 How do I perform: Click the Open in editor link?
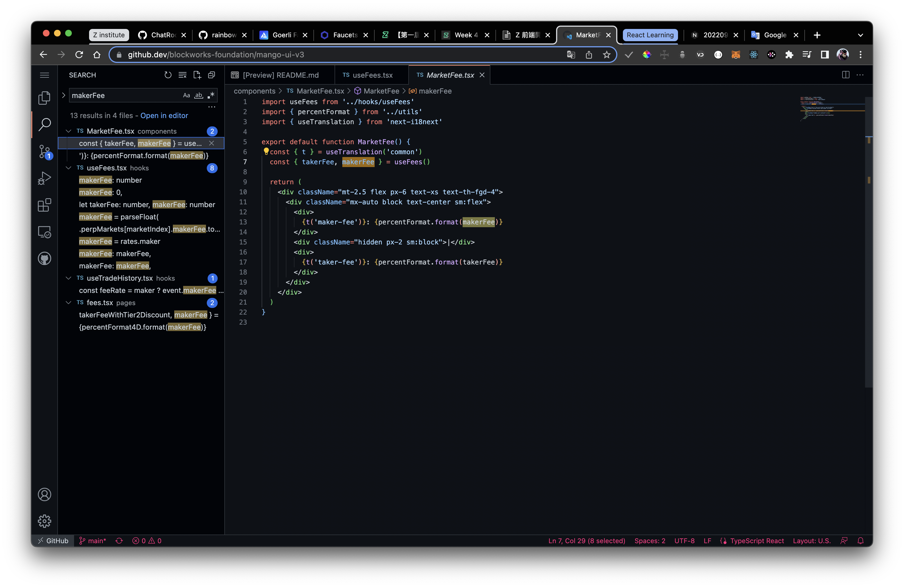pyautogui.click(x=164, y=116)
